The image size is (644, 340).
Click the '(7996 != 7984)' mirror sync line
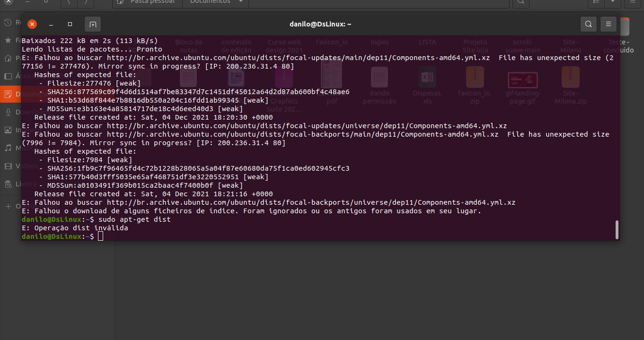(x=154, y=143)
